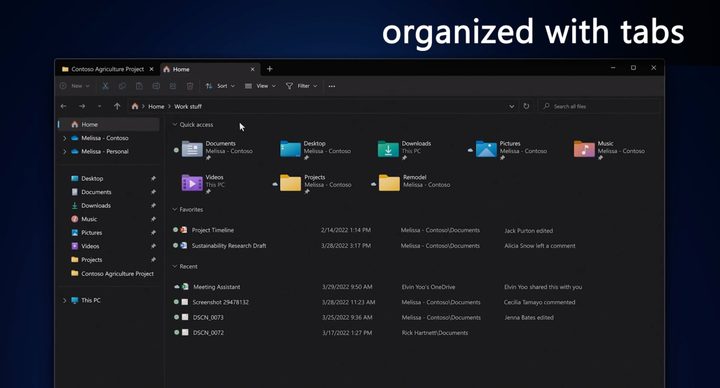Click the Search all files box
This screenshot has width=720, height=388.
coord(599,106)
